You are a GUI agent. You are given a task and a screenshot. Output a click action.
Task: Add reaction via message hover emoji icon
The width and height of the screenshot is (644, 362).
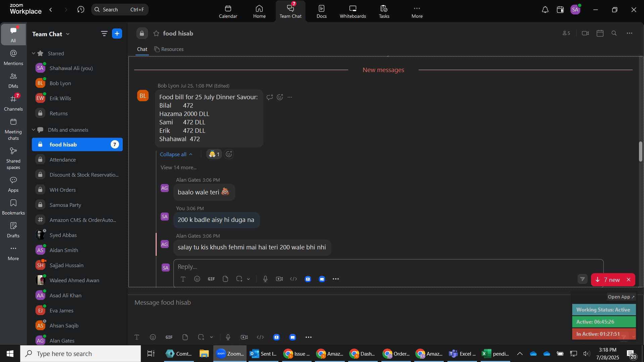280,97
